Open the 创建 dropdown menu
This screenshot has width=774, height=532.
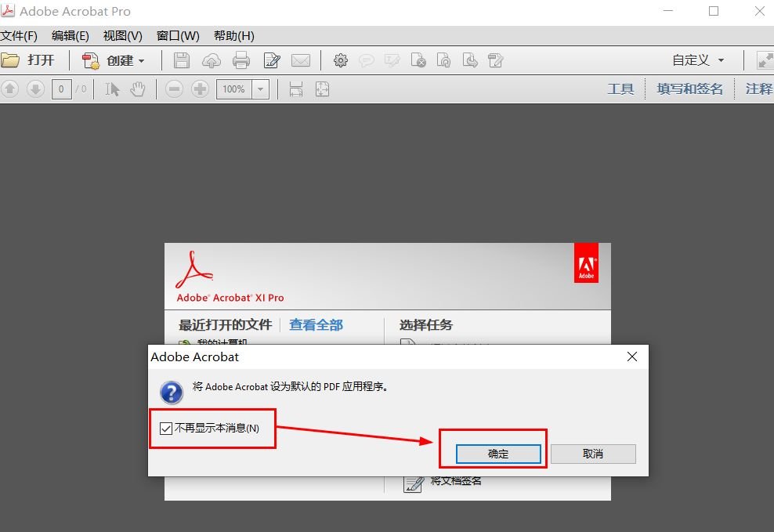[113, 60]
